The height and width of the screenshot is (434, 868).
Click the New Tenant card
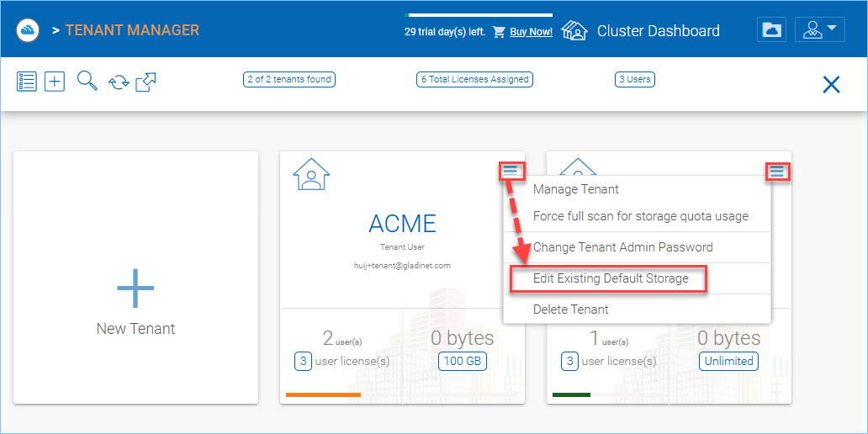coord(135,278)
